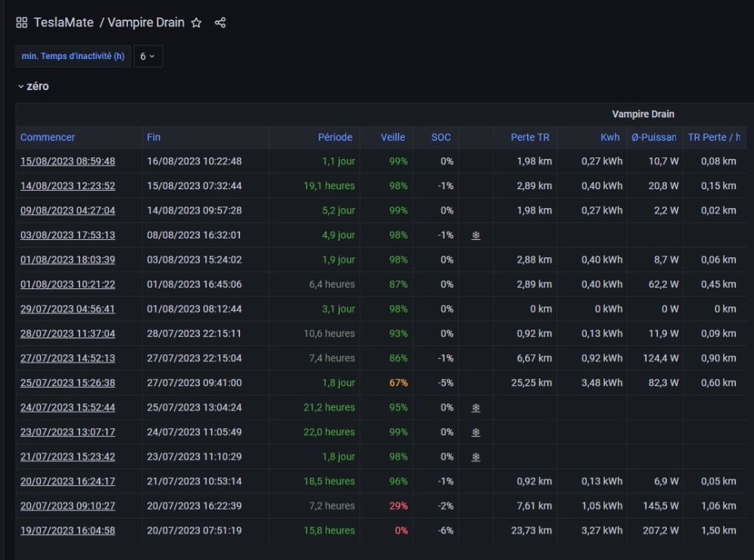Select the -5% SOC cell
Screen dimensions: 754x560
445,383
